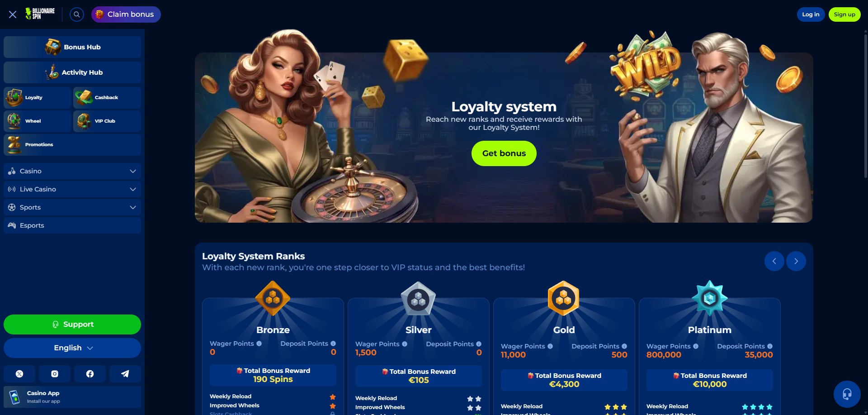Open the VIP Club sidebar item
Viewport: 868px width, 415px height.
(107, 121)
